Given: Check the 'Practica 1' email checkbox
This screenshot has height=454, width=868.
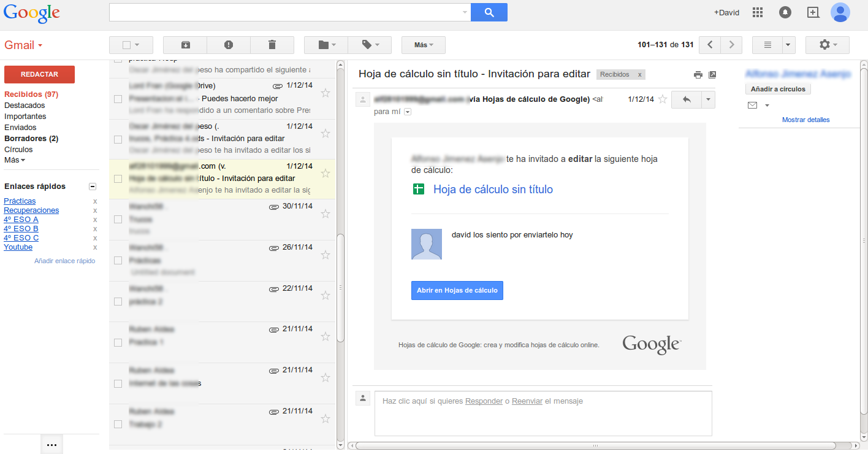Looking at the screenshot, I should click(x=118, y=342).
